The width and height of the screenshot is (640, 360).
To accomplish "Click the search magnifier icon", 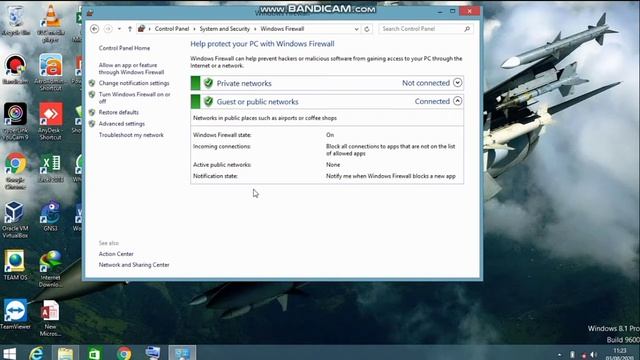I will click(467, 29).
